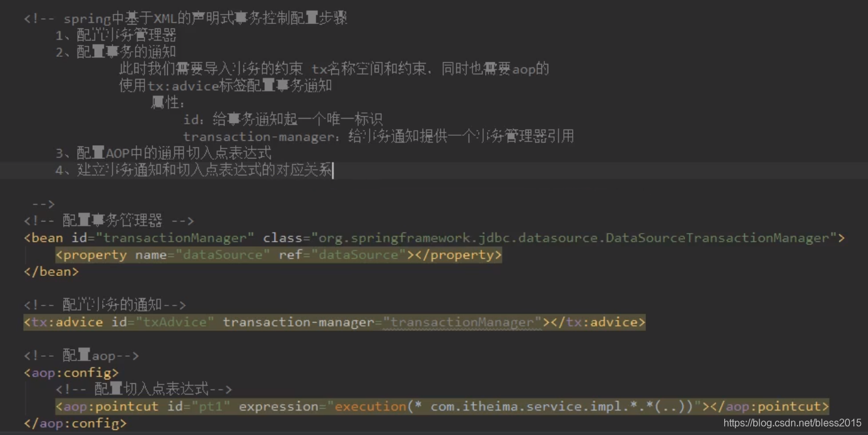Click the comment '<!-- 配置事务管理器 -->'
Image resolution: width=868 pixels, height=435 pixels.
point(108,220)
